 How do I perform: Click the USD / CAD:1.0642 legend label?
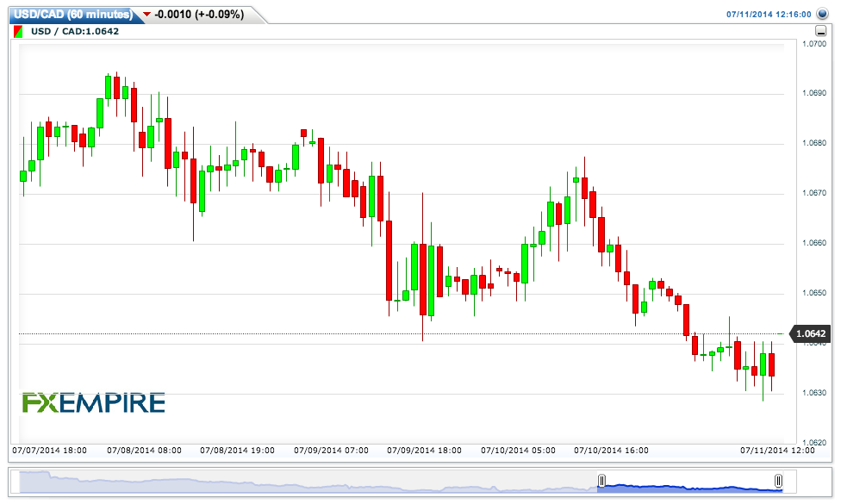[x=75, y=32]
